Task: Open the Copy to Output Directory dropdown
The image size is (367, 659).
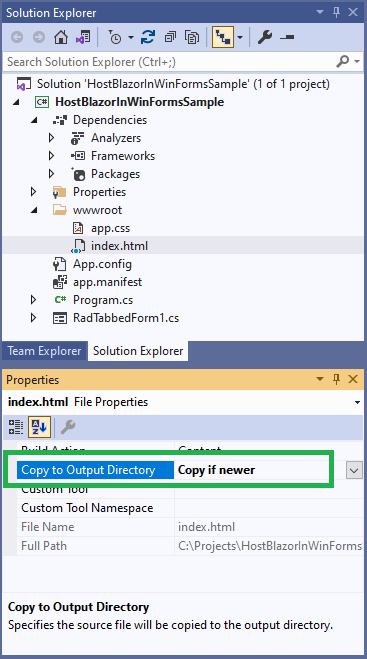Action: click(x=354, y=470)
